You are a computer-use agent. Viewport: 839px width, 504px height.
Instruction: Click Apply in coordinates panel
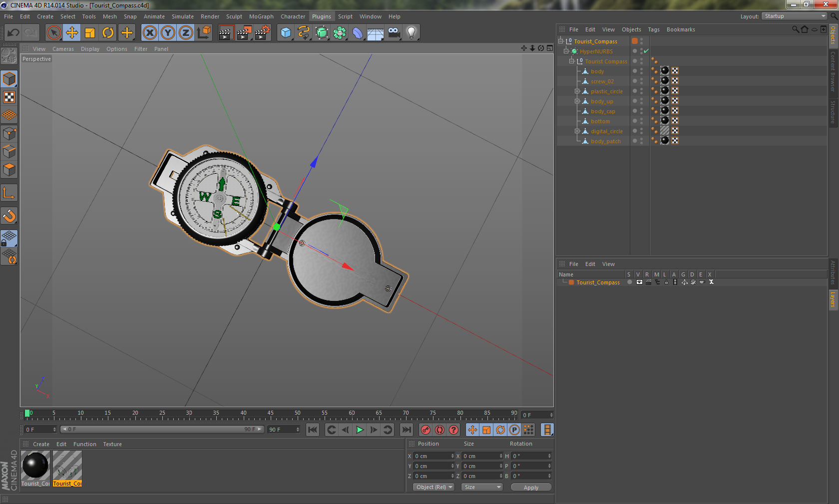coord(531,487)
